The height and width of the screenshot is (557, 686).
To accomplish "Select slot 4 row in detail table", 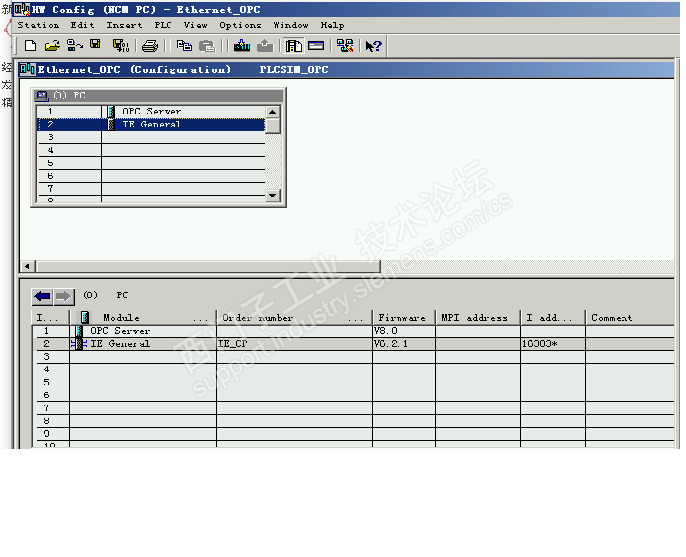I will (354, 369).
